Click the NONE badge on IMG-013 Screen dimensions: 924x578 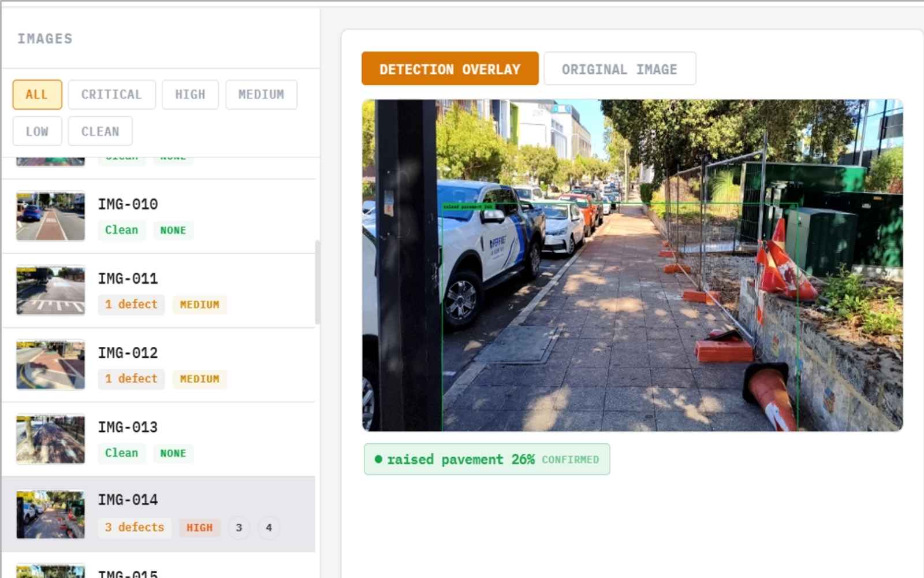tap(173, 453)
